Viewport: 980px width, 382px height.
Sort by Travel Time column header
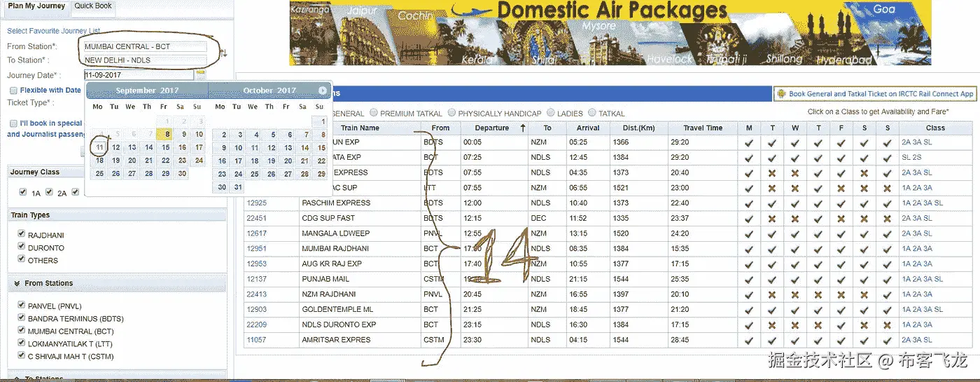703,128
